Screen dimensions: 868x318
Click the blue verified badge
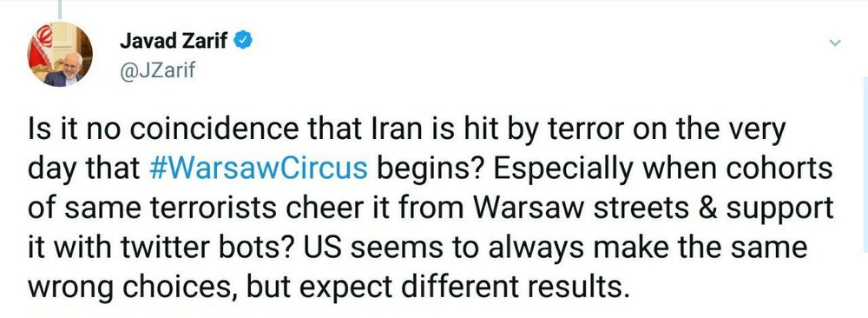tap(244, 41)
